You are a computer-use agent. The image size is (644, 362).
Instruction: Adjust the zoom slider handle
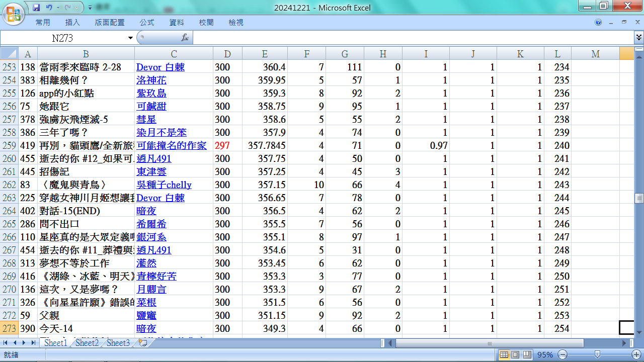click(597, 354)
